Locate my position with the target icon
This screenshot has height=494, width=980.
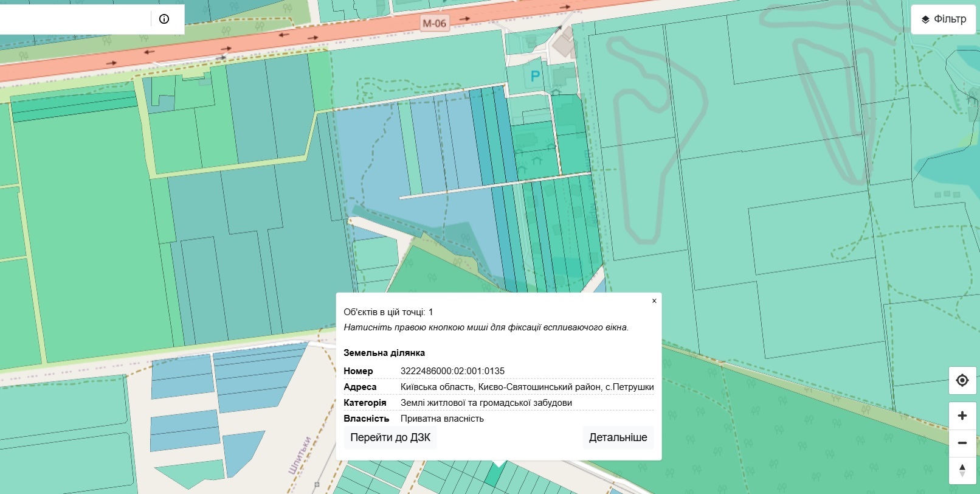tap(962, 380)
